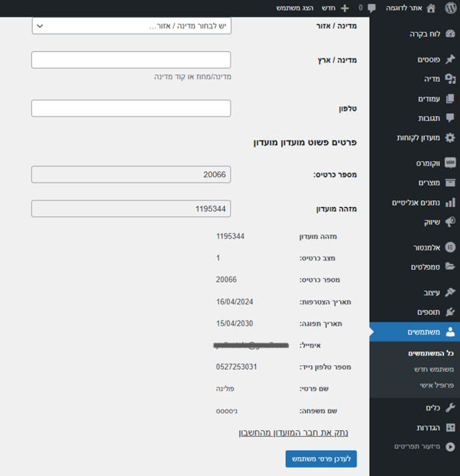Open the comments bubble icon in admin bar
Screen dimensions: 460x476
click(371, 8)
